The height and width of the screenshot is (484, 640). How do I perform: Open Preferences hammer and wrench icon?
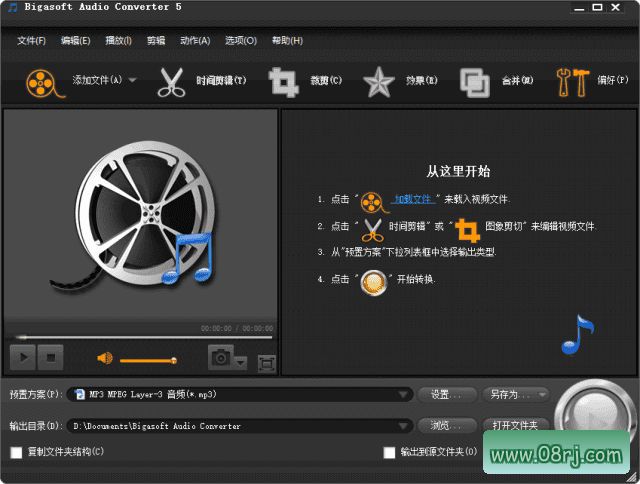574,82
